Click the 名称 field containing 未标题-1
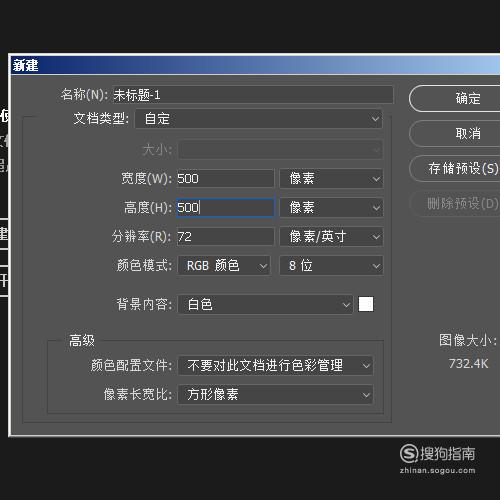 (x=253, y=95)
